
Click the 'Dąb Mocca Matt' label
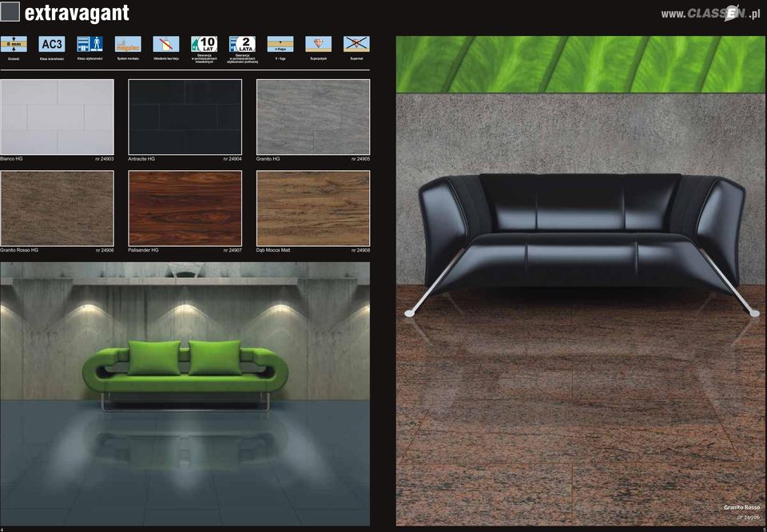(273, 250)
